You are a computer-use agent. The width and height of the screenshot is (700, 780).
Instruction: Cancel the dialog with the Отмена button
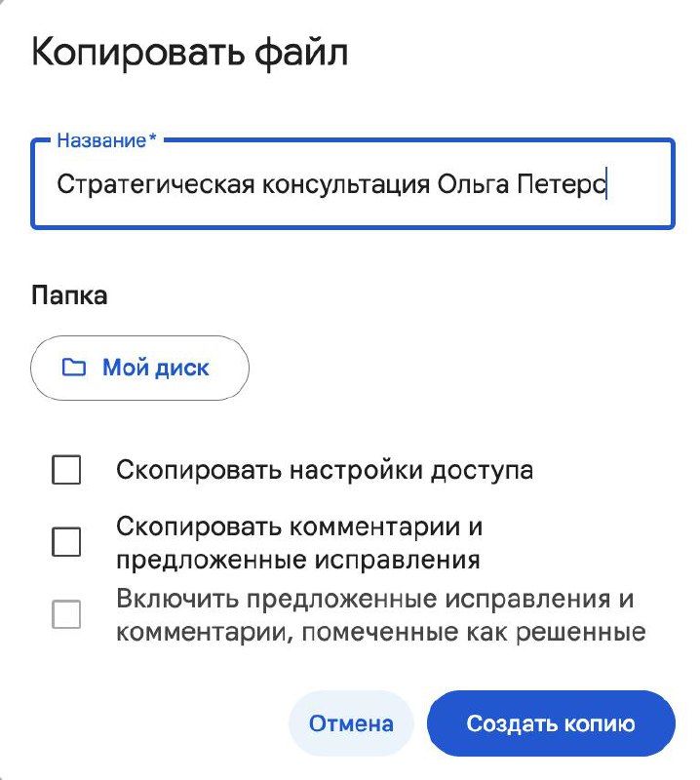[351, 723]
